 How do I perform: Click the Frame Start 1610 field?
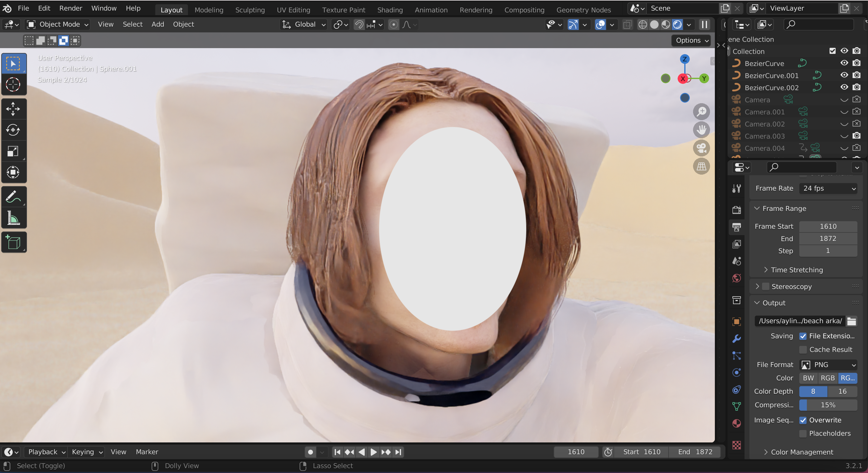tap(828, 226)
